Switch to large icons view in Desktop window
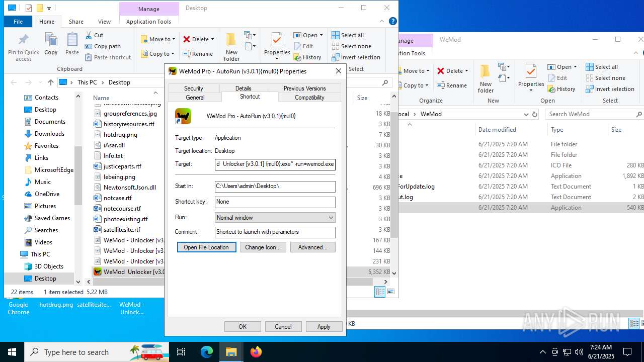This screenshot has height=362, width=644. coord(390,292)
